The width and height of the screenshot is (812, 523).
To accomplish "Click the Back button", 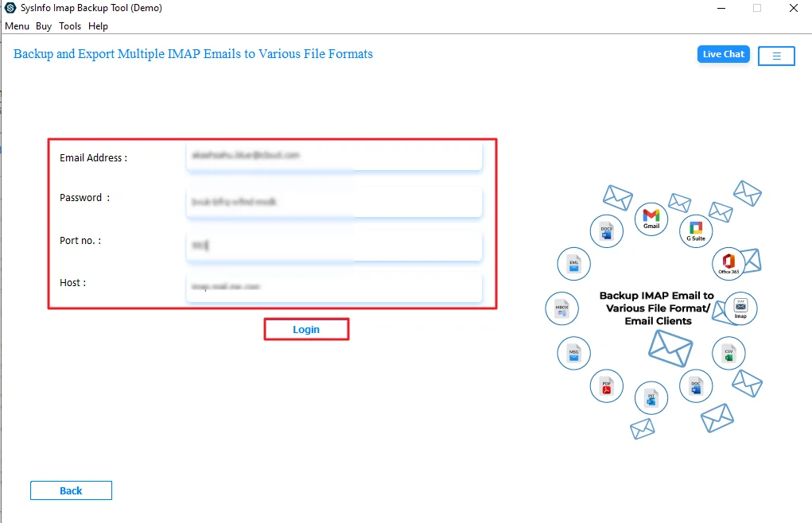I will (71, 490).
